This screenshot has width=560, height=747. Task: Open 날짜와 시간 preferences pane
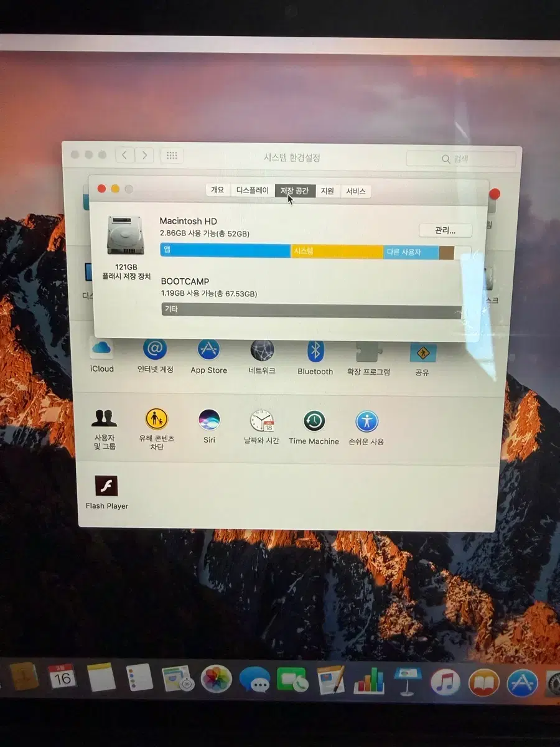tap(262, 427)
